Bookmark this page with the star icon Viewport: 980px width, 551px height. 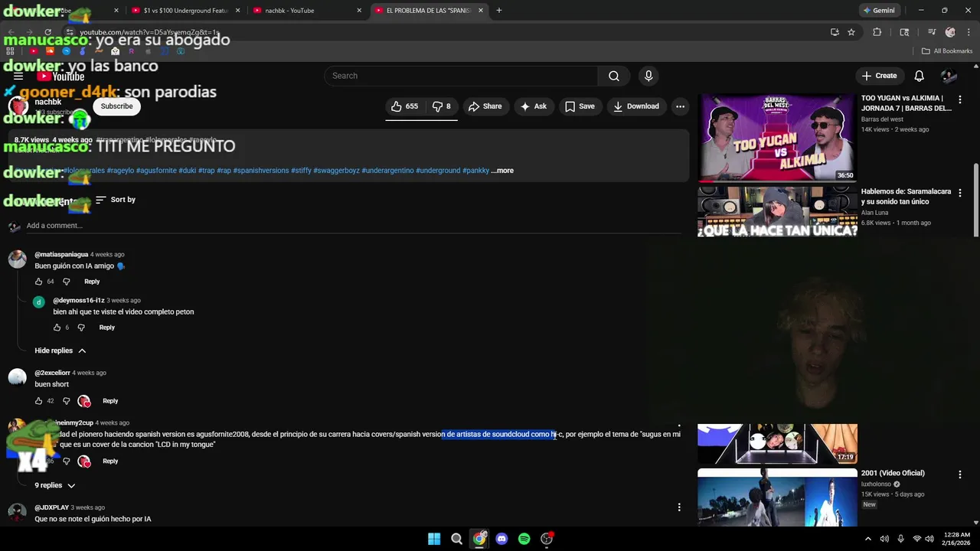pos(851,32)
